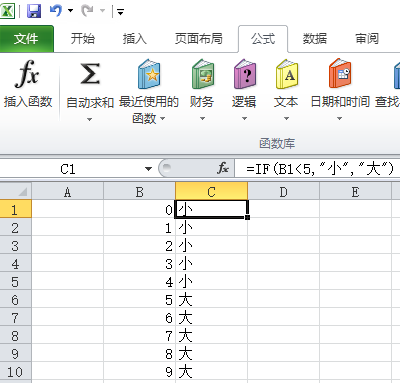Viewport: 400px width, 383px height.
Task: Click cell C10 showing 大
Action: [211, 372]
